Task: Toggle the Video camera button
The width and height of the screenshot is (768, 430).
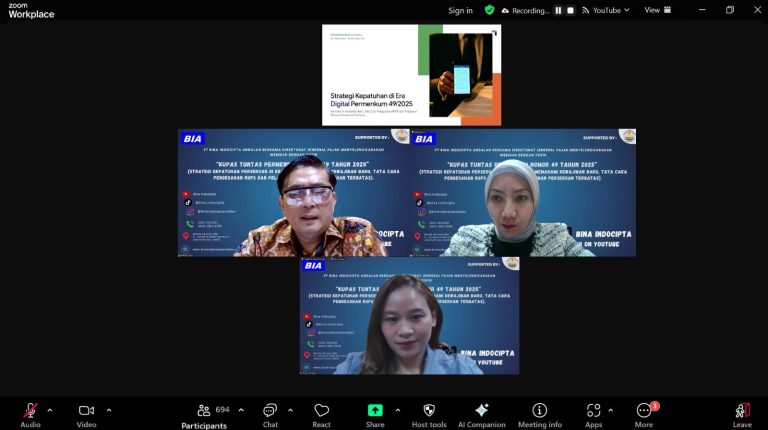Action: click(x=86, y=410)
